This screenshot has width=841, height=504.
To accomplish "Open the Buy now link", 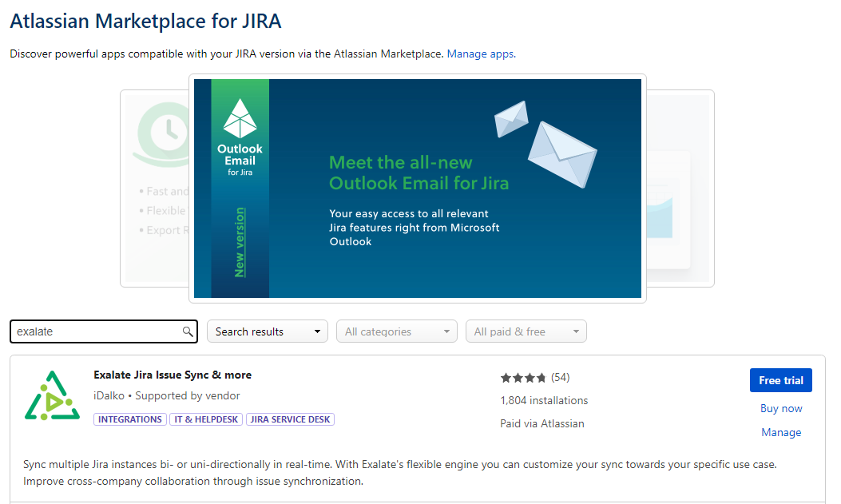I will coord(781,409).
